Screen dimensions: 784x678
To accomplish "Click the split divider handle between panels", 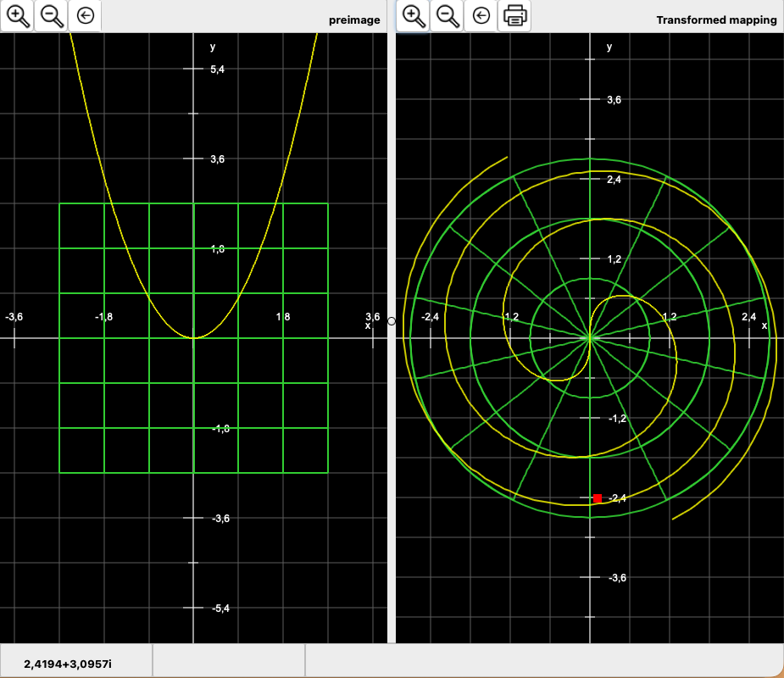I will [x=392, y=321].
